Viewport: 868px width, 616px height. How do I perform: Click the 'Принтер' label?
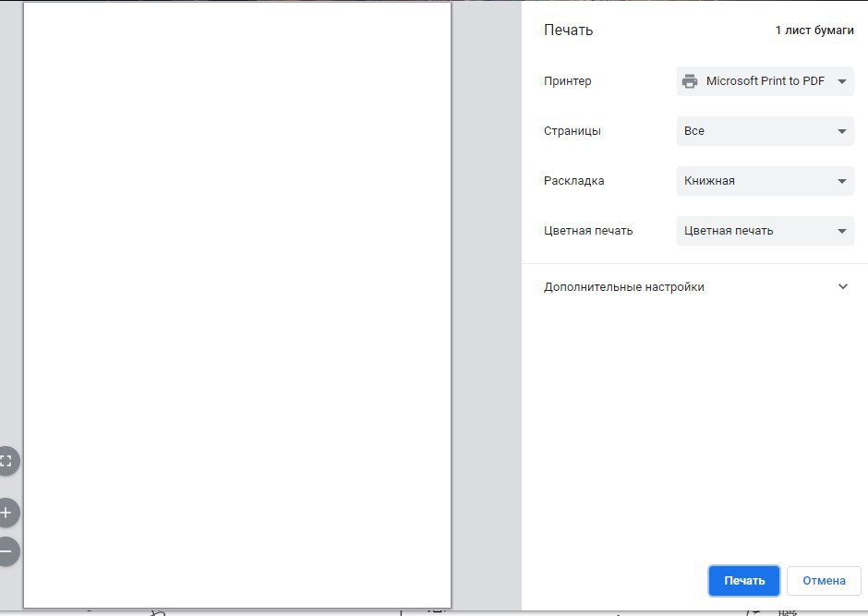(x=567, y=80)
